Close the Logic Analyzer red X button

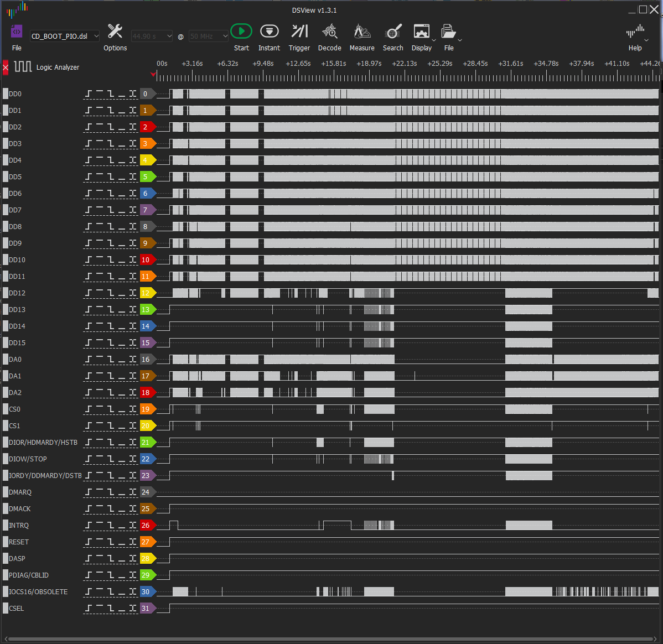point(6,67)
